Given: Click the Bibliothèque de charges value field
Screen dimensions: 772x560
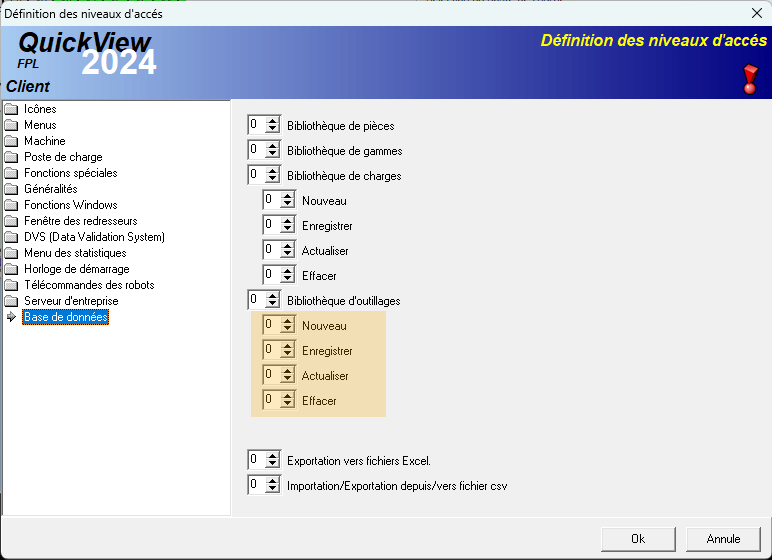Looking at the screenshot, I should coord(256,175).
